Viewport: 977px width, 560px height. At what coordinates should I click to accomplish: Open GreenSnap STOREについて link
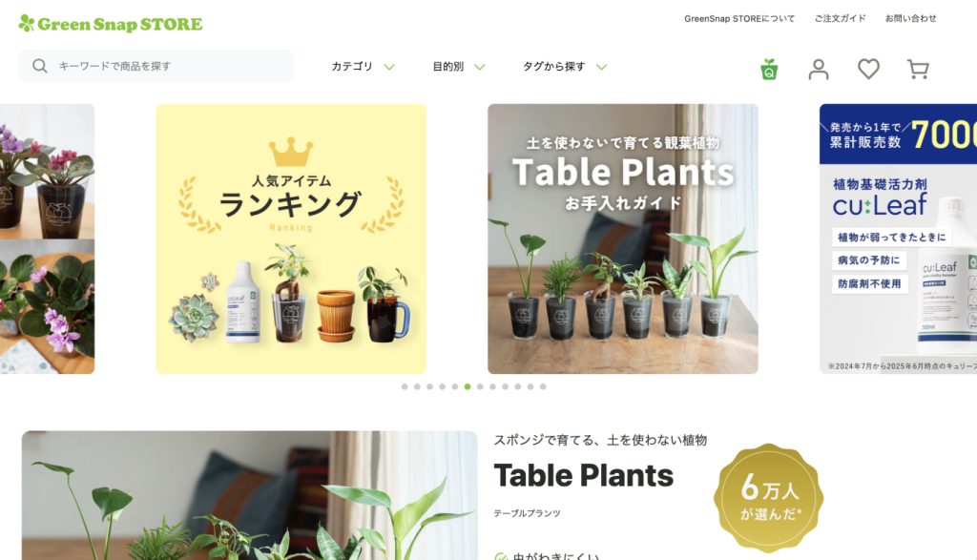click(739, 19)
